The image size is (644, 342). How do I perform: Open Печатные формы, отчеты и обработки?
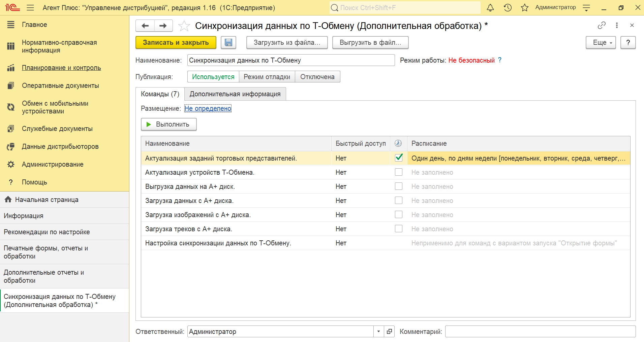click(64, 252)
